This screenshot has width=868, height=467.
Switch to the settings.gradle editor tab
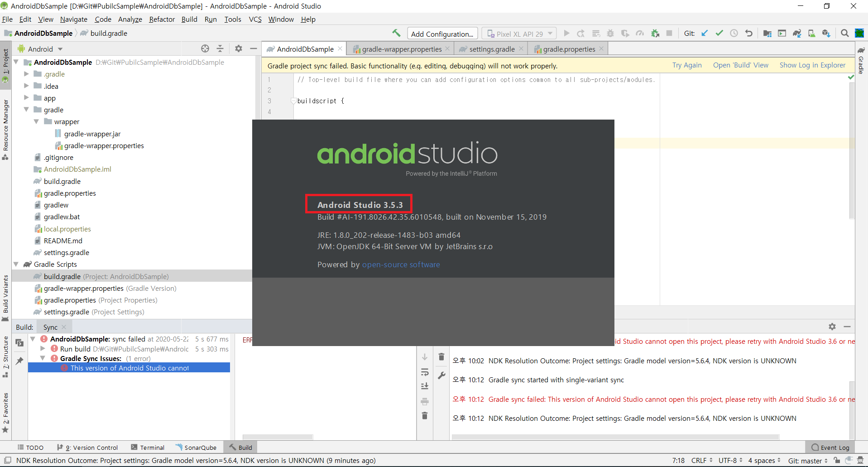(491, 49)
